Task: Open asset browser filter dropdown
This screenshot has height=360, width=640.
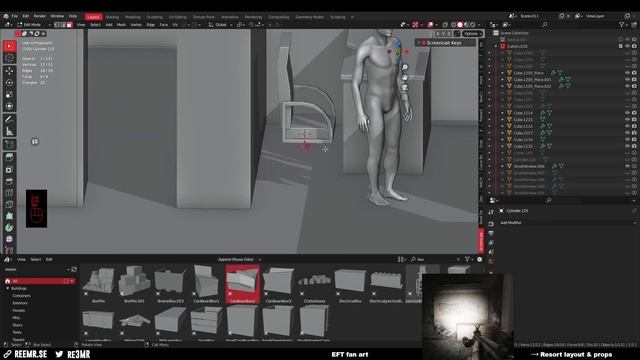Action: point(469,260)
